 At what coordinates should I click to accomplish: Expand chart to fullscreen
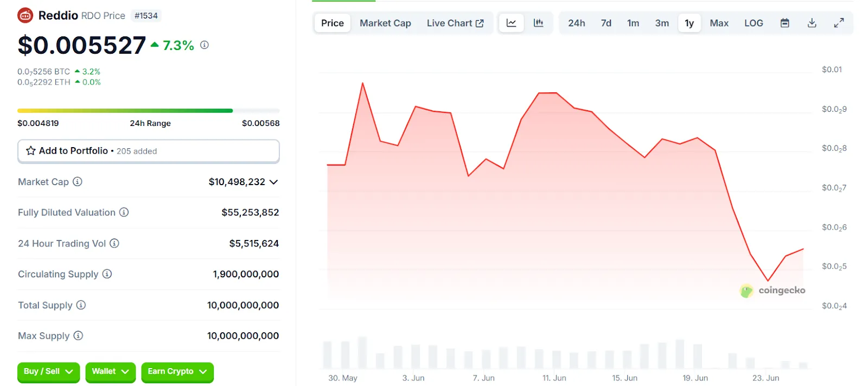[x=839, y=23]
